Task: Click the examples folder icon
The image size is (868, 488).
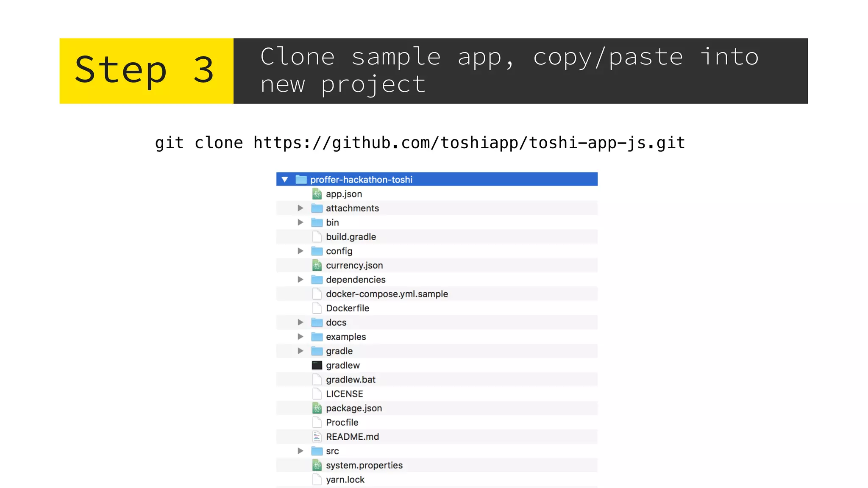Action: pyautogui.click(x=317, y=337)
